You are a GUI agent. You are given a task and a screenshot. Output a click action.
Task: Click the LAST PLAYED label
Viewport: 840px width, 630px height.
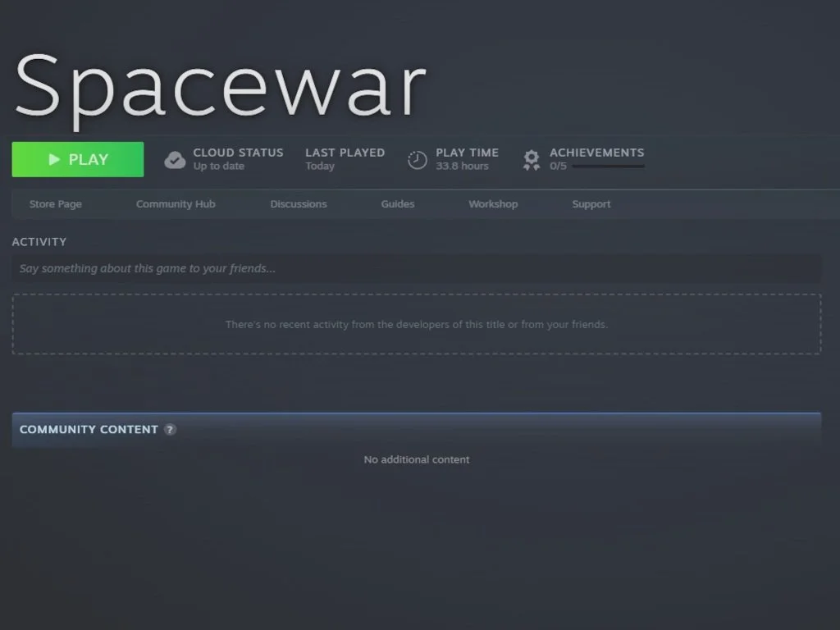point(345,153)
